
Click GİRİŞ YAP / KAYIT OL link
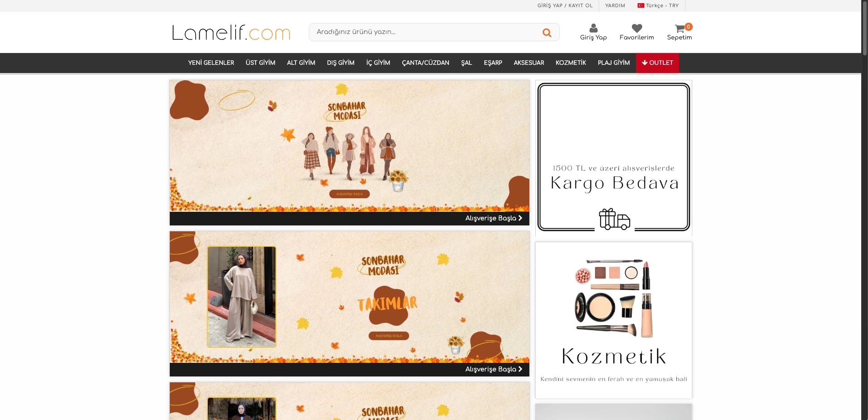pos(565,5)
